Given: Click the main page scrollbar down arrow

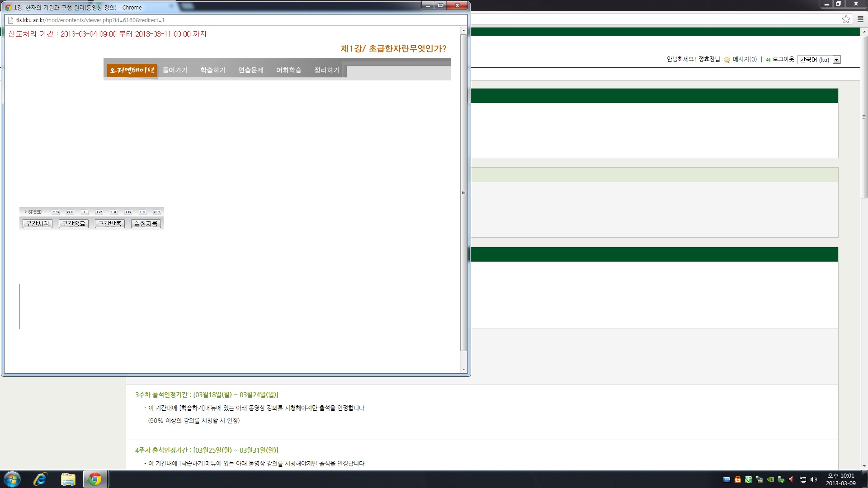Looking at the screenshot, I should (x=864, y=466).
